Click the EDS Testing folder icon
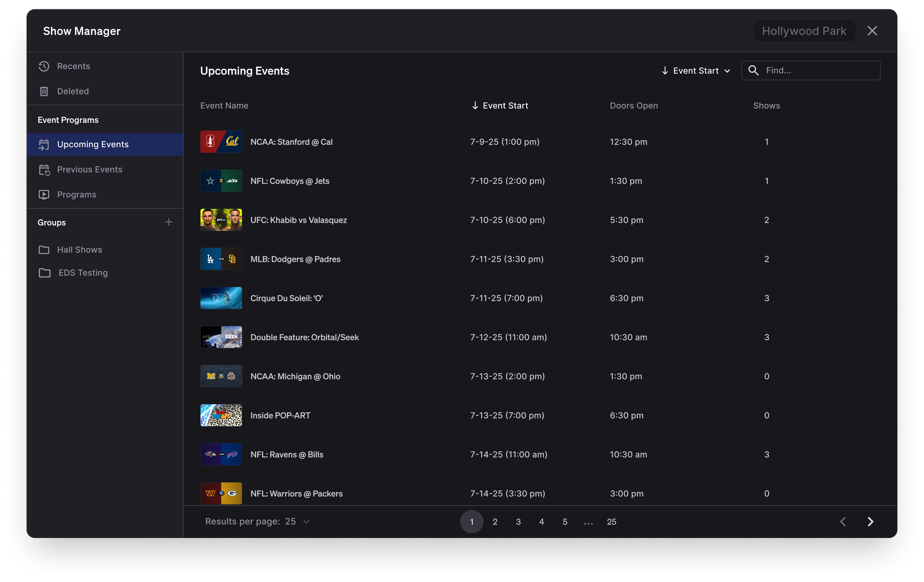Image resolution: width=924 pixels, height=582 pixels. 44,273
